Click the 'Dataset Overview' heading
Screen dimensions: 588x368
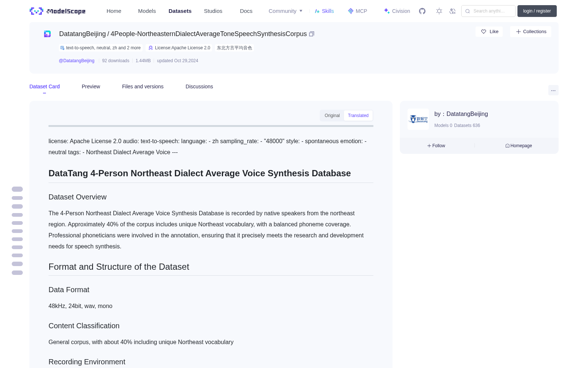click(78, 197)
